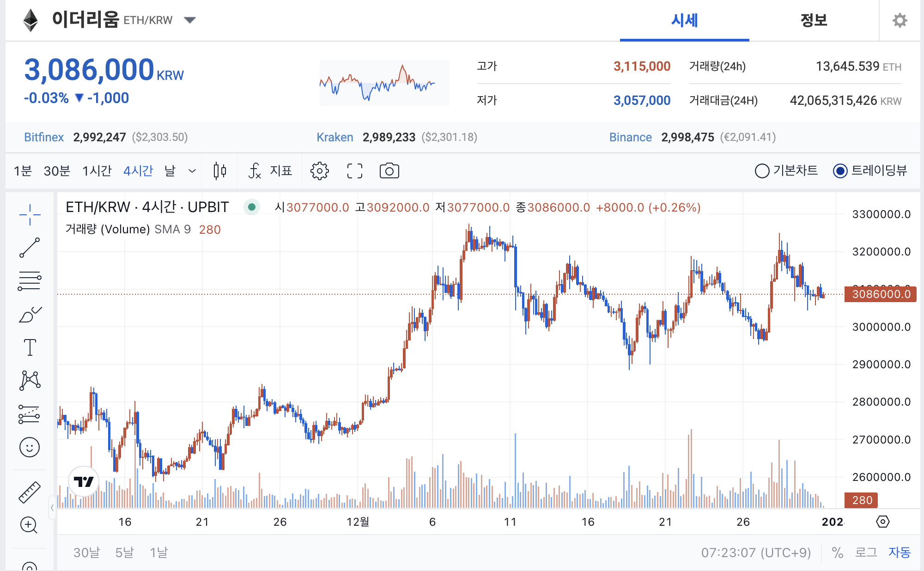Open candlestick chart style selector

pos(220,171)
